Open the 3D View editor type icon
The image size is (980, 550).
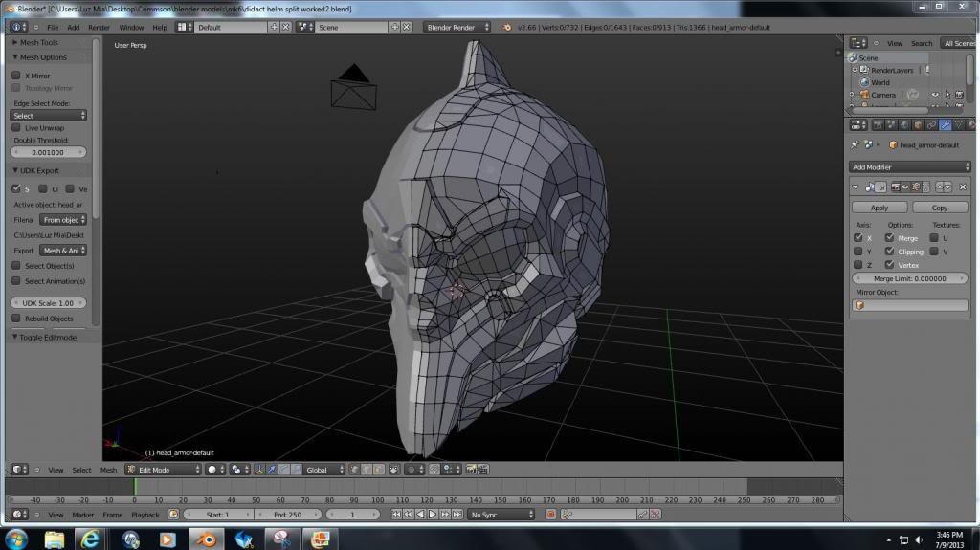coord(19,470)
